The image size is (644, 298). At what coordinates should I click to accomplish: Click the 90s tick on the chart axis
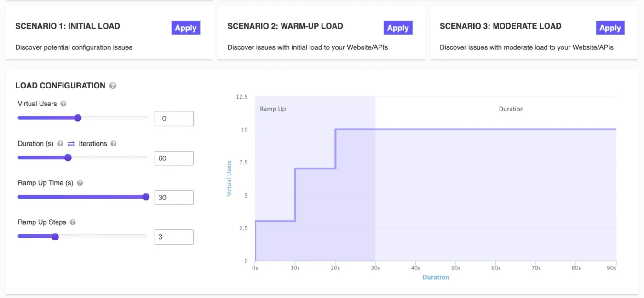(611, 268)
